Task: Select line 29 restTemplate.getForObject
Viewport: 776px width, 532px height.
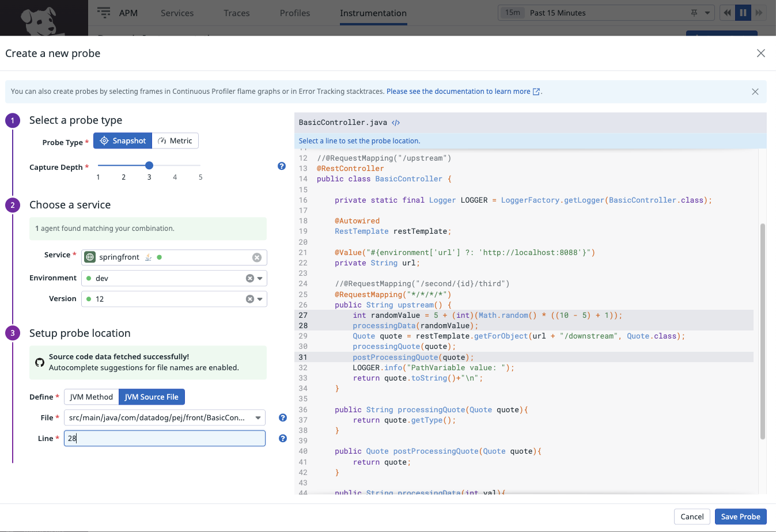Action: pyautogui.click(x=524, y=336)
